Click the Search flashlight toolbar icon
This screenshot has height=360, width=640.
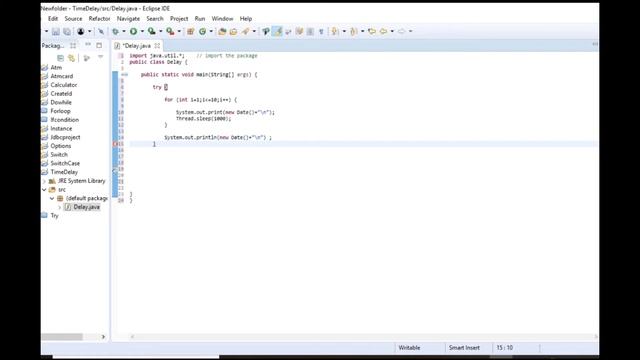(245, 31)
